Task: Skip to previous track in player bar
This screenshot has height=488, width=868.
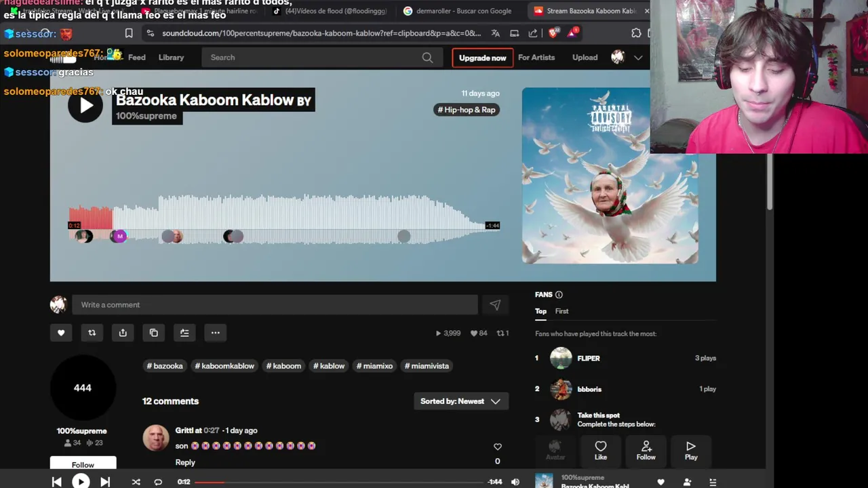Action: (57, 482)
